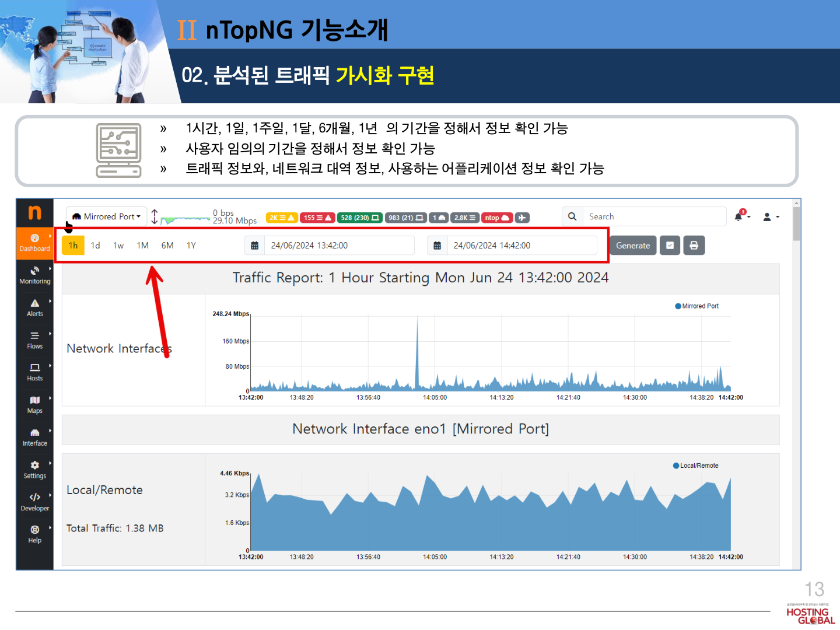Click the start date field 24/06/2024 13:42:00
Screen dimensions: 840x630
click(x=339, y=246)
